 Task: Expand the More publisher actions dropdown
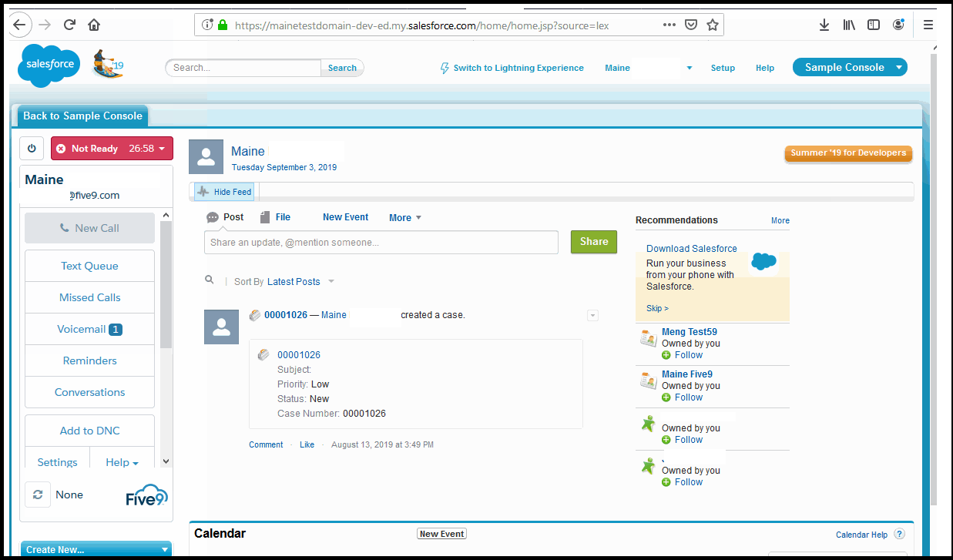pos(405,218)
